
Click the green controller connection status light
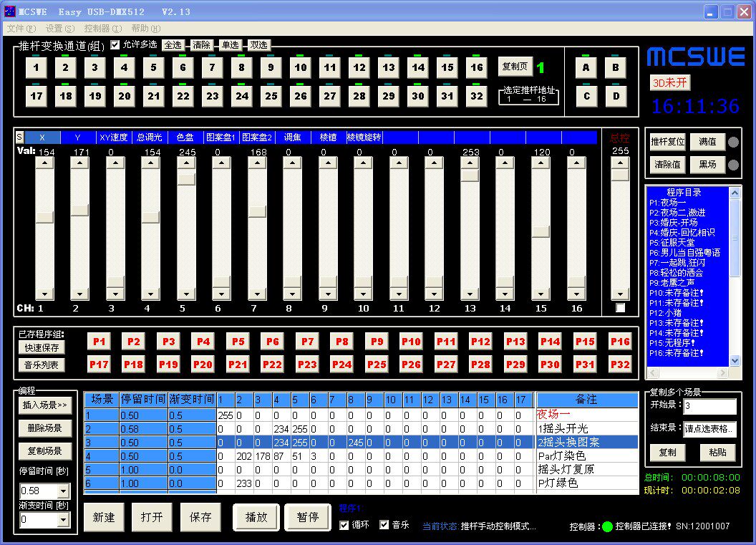click(607, 526)
